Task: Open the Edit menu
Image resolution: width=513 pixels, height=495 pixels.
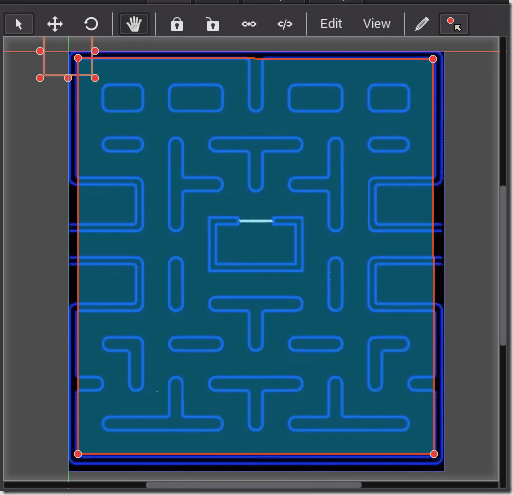Action: click(331, 24)
